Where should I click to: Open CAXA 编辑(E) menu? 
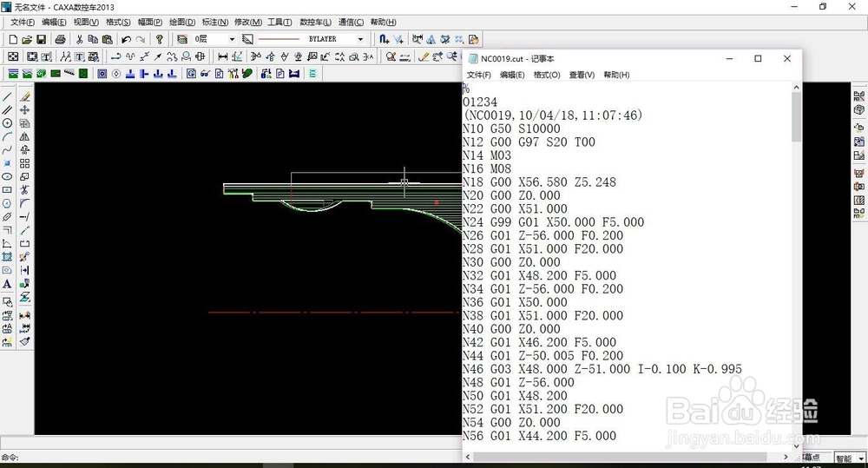54,23
